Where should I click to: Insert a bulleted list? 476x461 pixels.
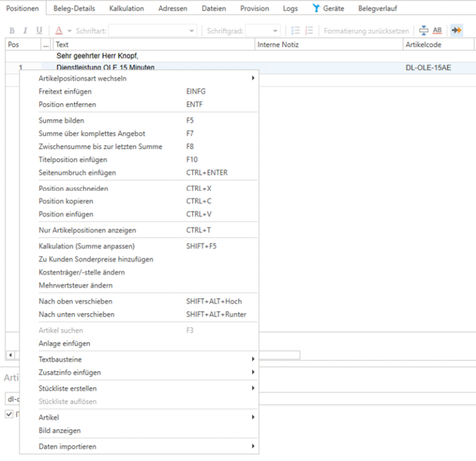coord(295,30)
